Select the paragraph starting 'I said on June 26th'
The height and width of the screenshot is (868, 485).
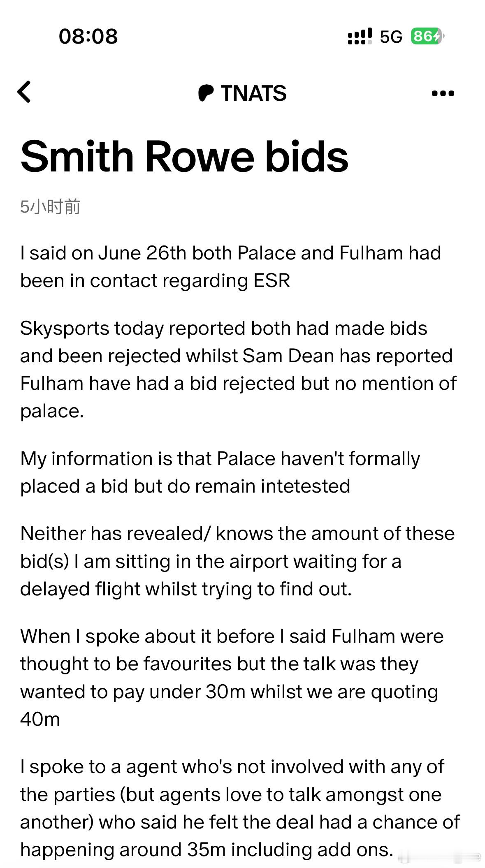tap(230, 267)
